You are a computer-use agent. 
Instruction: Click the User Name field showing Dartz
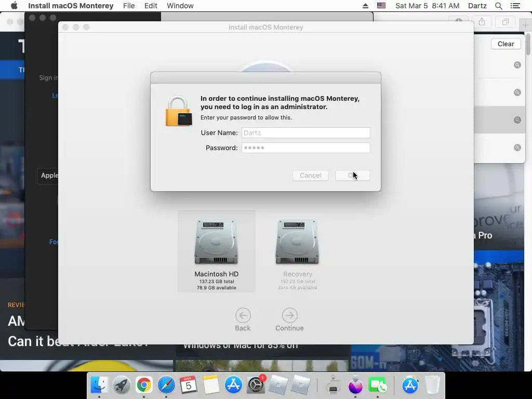[x=305, y=132]
